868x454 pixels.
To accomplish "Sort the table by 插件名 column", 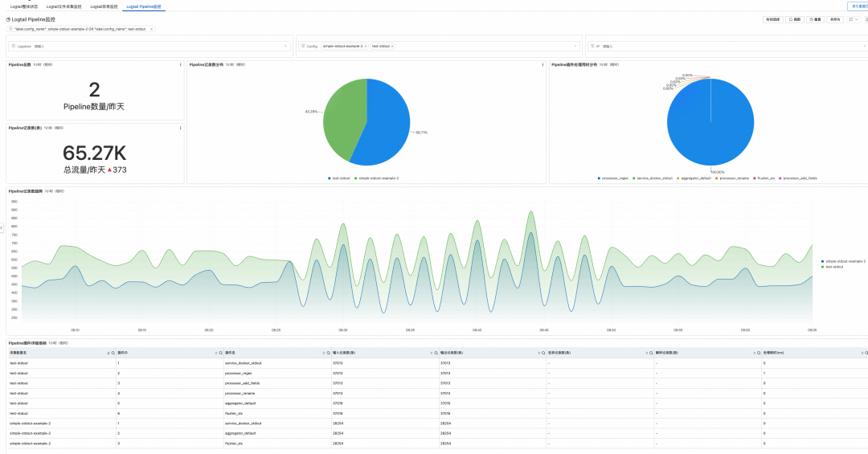I will tap(324, 353).
